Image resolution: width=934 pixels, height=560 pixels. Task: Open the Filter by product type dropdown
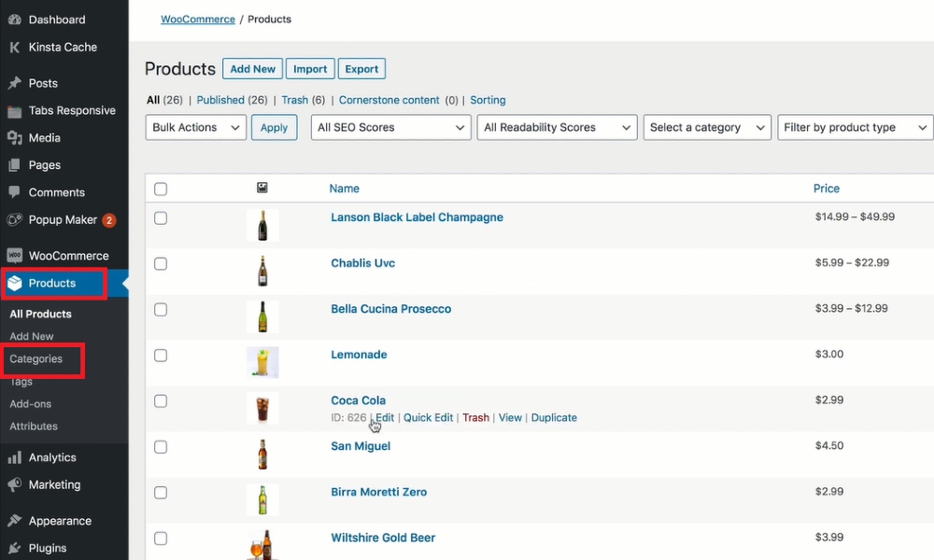click(x=856, y=127)
